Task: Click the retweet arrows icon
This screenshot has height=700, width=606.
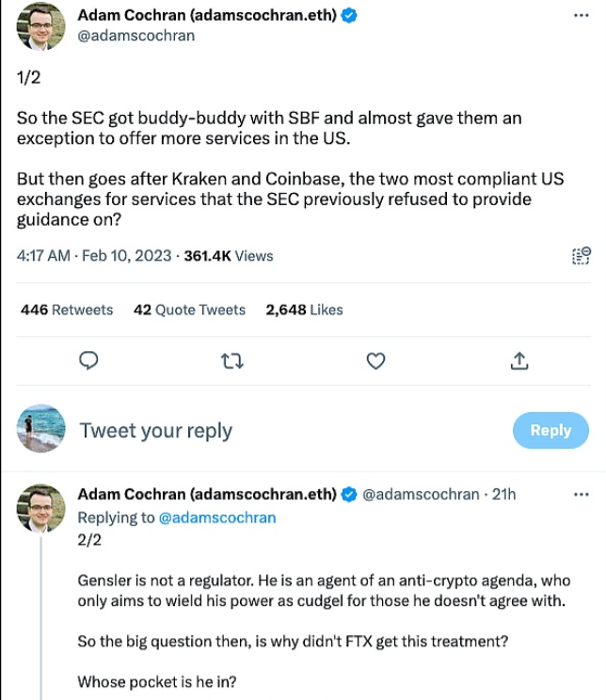Action: tap(231, 360)
